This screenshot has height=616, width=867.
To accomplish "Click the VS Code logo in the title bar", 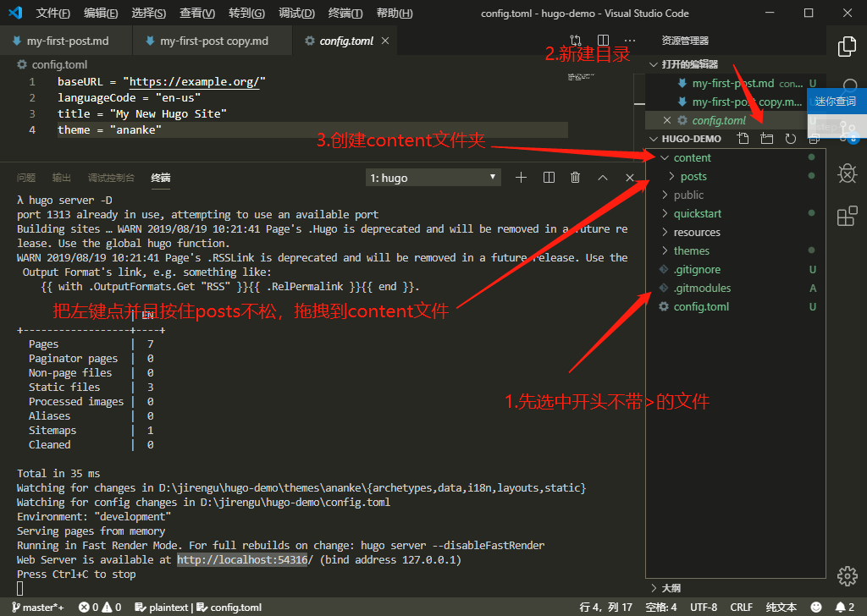I will coord(15,13).
